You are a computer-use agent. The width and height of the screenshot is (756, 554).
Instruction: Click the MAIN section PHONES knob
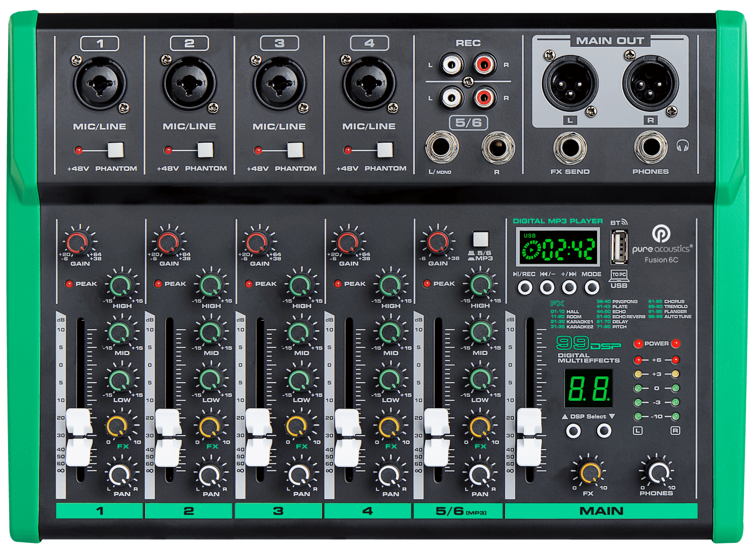(657, 473)
